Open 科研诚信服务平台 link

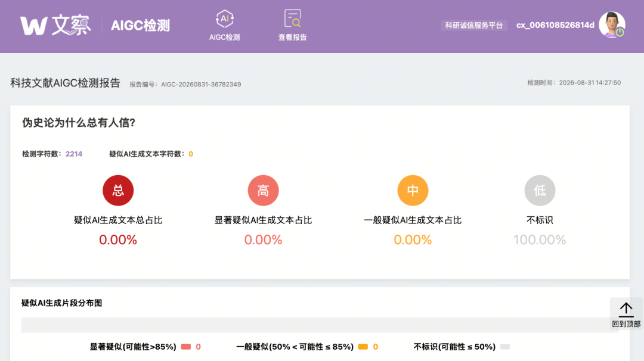pyautogui.click(x=474, y=26)
